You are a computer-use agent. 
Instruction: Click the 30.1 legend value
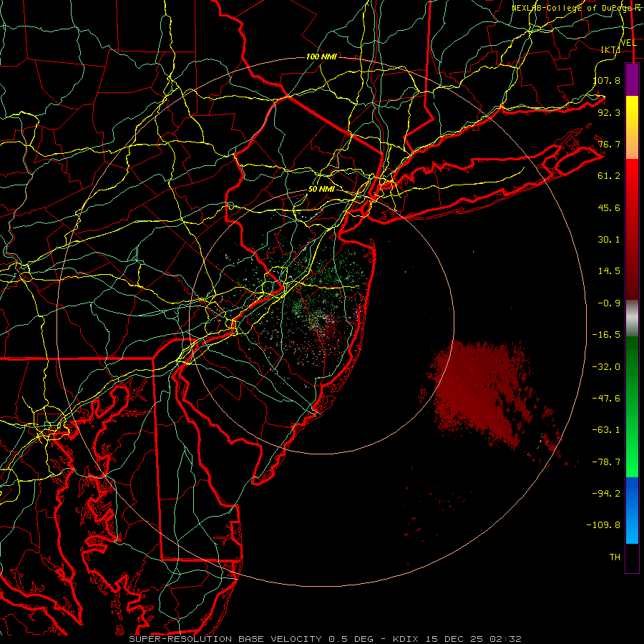click(x=609, y=240)
